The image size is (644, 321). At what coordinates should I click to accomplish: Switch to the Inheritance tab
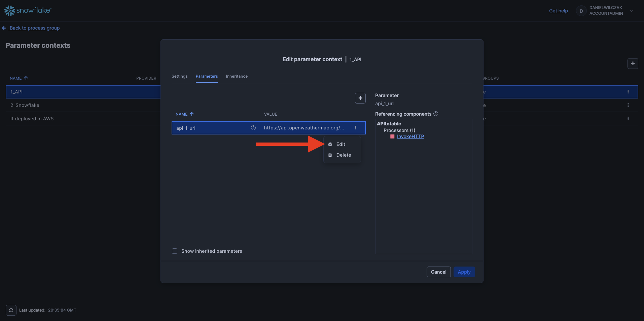pos(237,76)
